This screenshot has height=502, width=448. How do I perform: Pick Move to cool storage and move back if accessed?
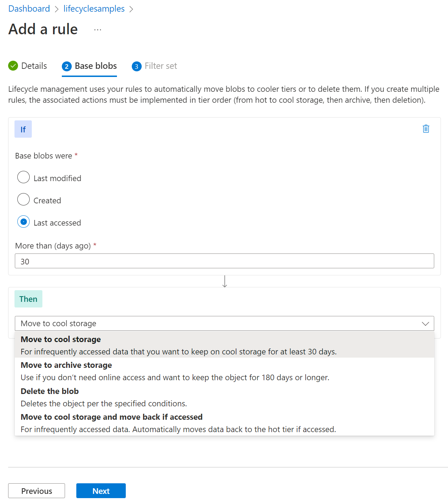pyautogui.click(x=111, y=417)
